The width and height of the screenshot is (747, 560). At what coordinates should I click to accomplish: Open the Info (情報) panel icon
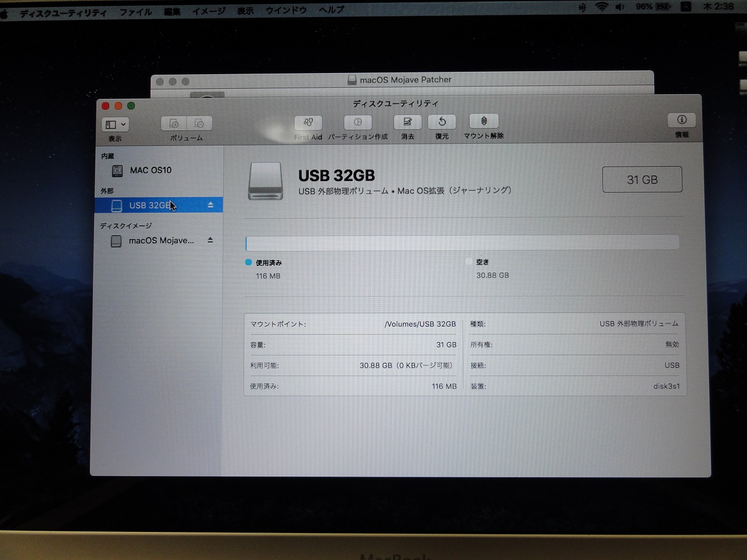[681, 120]
